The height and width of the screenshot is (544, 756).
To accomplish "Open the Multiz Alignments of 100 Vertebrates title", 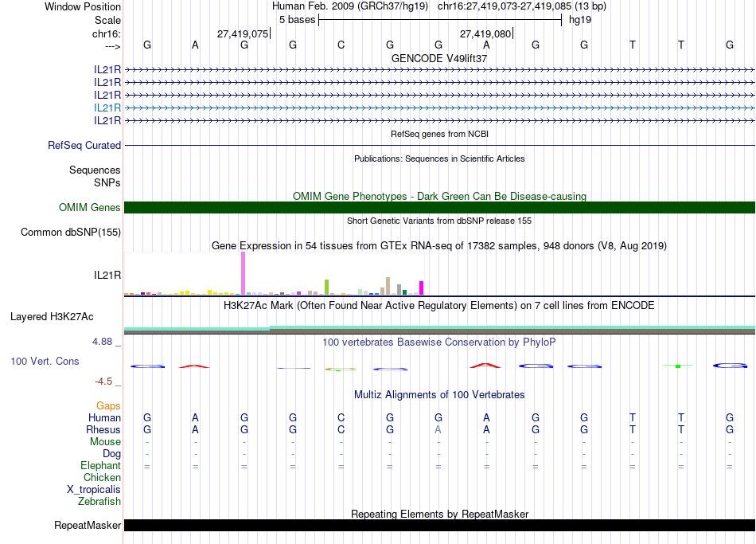I will [x=439, y=395].
